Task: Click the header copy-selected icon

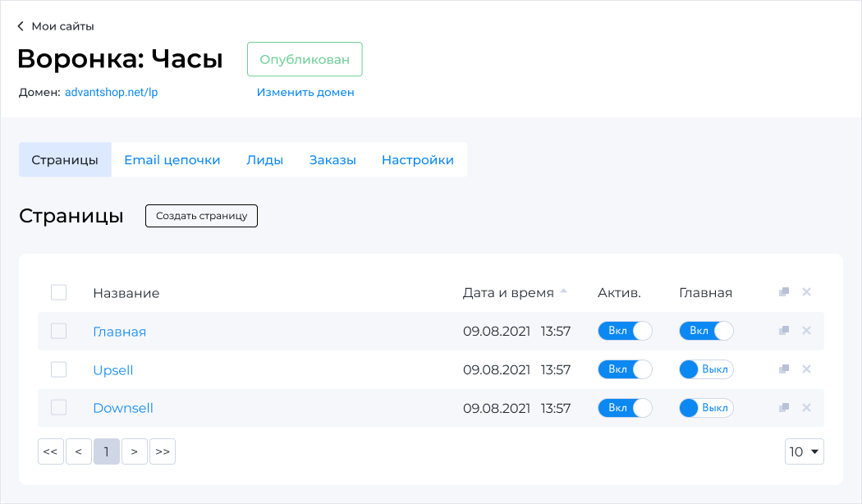Action: [784, 292]
